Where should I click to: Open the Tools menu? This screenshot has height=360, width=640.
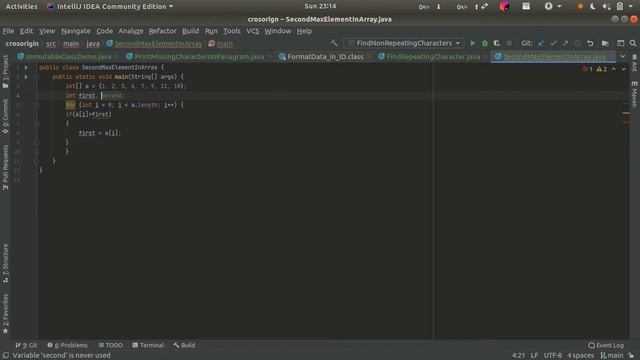click(x=232, y=31)
